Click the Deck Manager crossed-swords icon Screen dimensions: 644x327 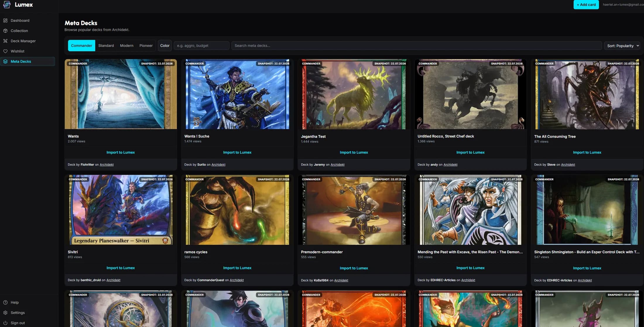tap(5, 41)
